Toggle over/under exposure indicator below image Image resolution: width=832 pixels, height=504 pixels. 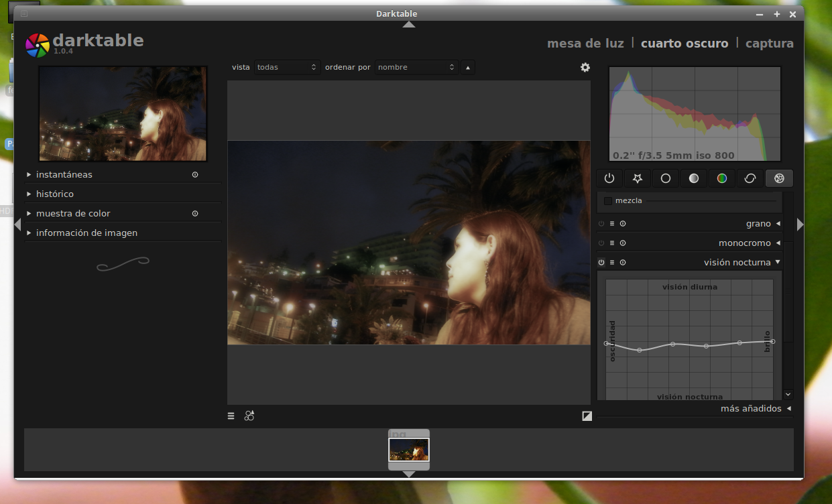pyautogui.click(x=587, y=416)
